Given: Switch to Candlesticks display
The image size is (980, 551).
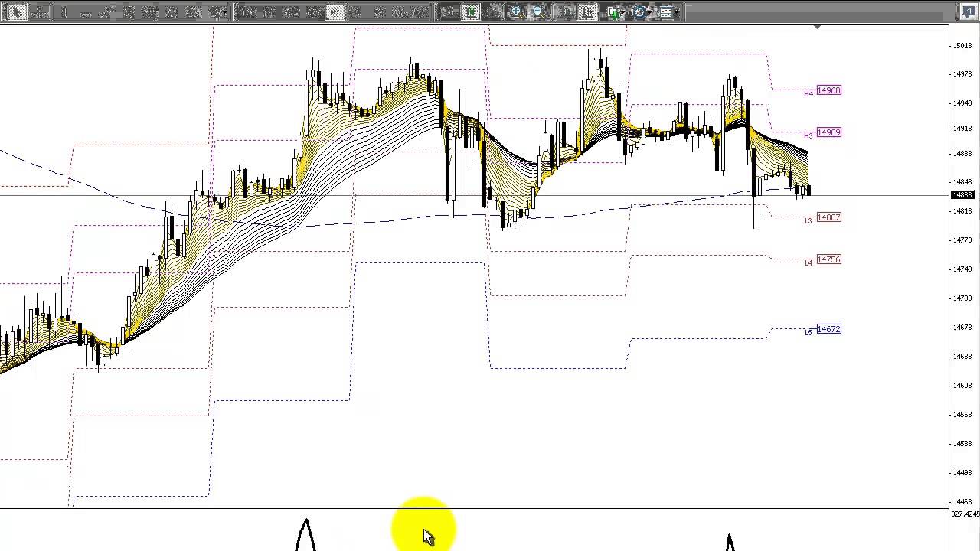Looking at the screenshot, I should click(x=471, y=12).
